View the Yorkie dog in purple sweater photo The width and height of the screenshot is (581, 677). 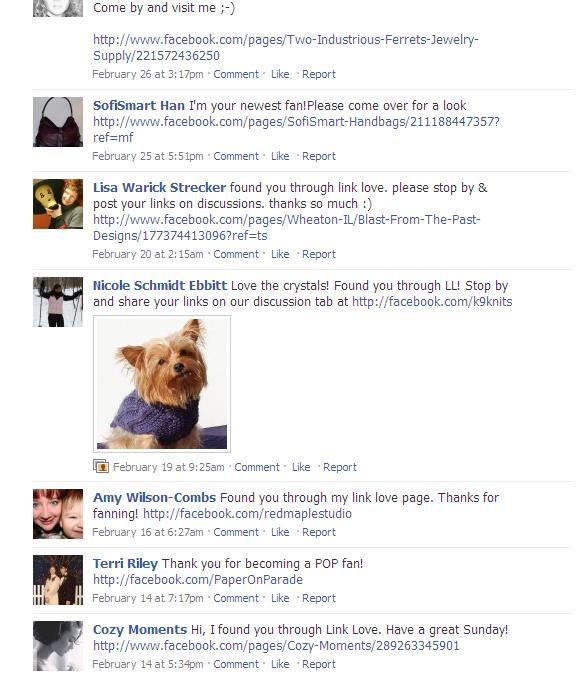[162, 384]
